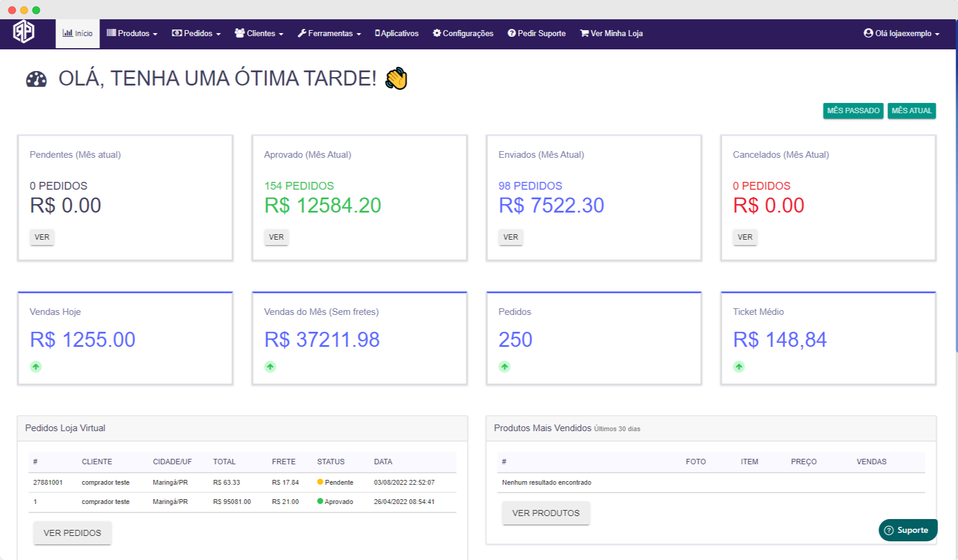Screen dimensions: 958x560
Task: Click the bar chart icon in Início tab
Action: [67, 33]
